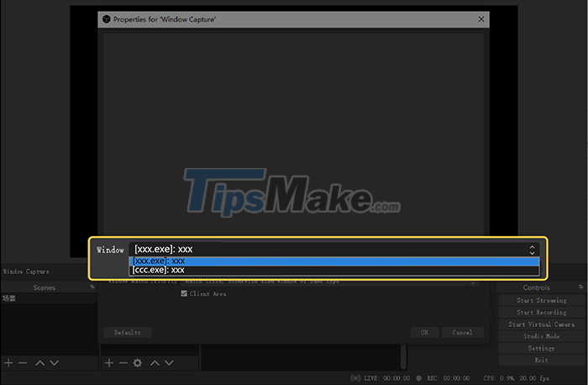Click Cancel in the properties dialog
This screenshot has width=588, height=385.
(462, 333)
